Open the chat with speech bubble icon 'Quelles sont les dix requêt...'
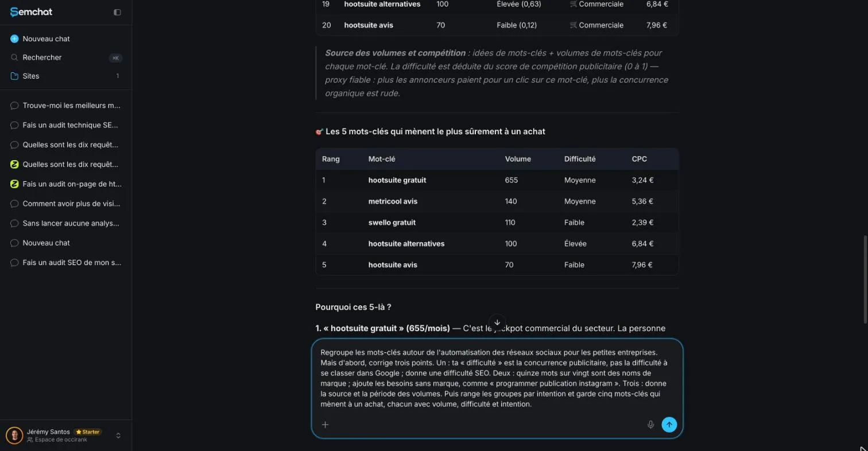 [x=65, y=145]
